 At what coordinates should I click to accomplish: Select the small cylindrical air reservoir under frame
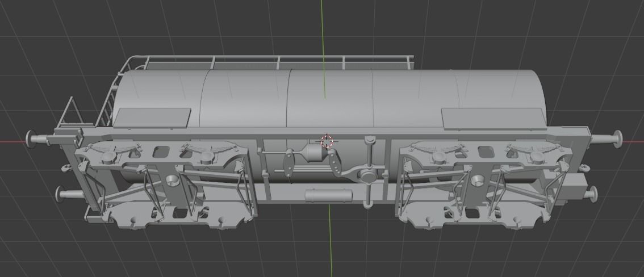[329, 195]
